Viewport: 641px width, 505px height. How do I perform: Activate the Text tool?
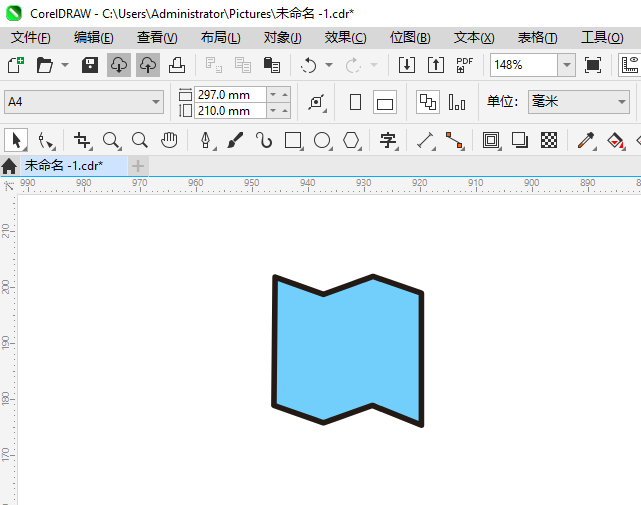[x=388, y=140]
